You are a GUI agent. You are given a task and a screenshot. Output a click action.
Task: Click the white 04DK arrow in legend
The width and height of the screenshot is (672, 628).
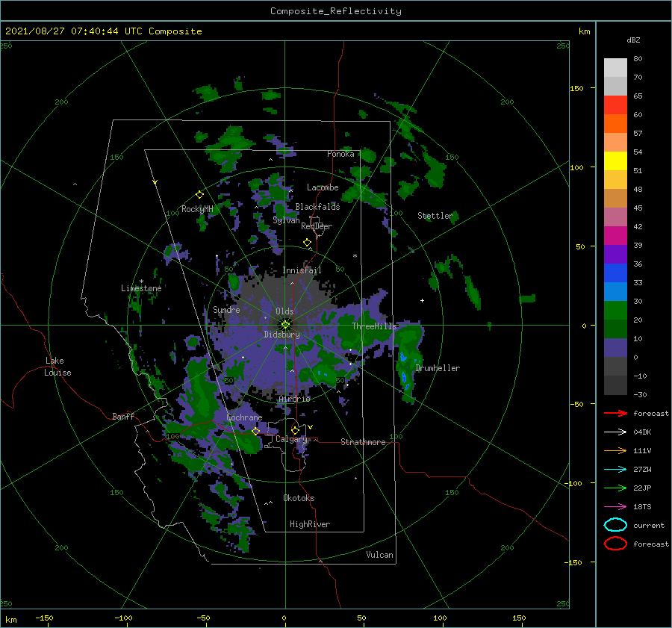click(x=615, y=432)
